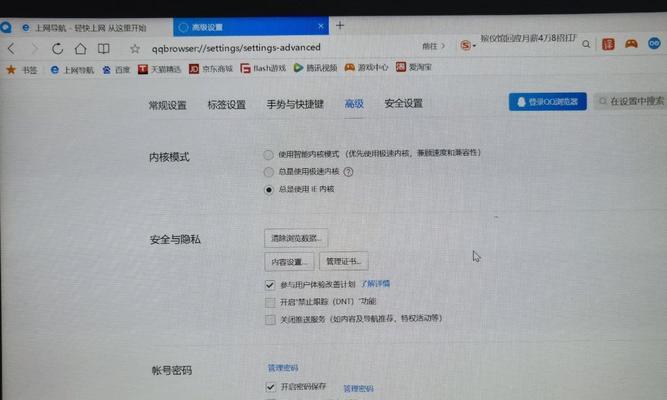Open the 百度 bookmark

coord(116,70)
